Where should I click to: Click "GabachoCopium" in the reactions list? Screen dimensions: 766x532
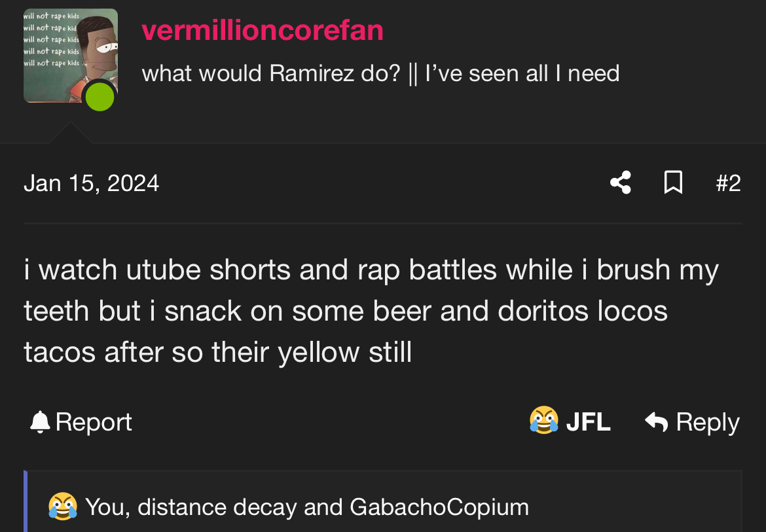pyautogui.click(x=439, y=507)
